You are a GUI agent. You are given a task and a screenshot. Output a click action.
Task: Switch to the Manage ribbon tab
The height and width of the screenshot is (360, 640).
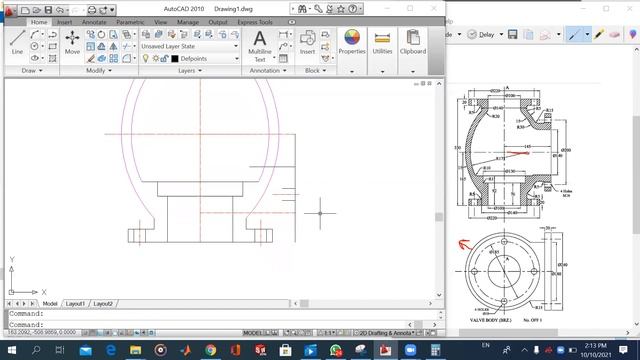point(188,22)
